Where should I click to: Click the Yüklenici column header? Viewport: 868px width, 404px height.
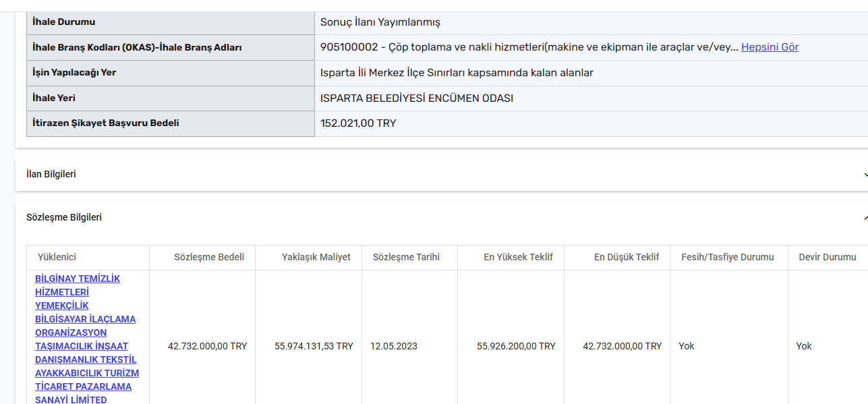click(57, 257)
